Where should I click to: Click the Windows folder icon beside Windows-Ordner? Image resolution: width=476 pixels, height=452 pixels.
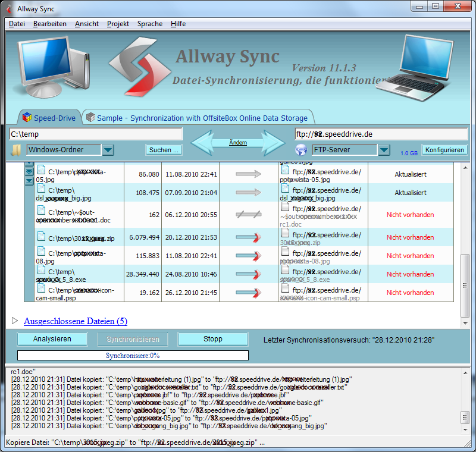pos(17,150)
